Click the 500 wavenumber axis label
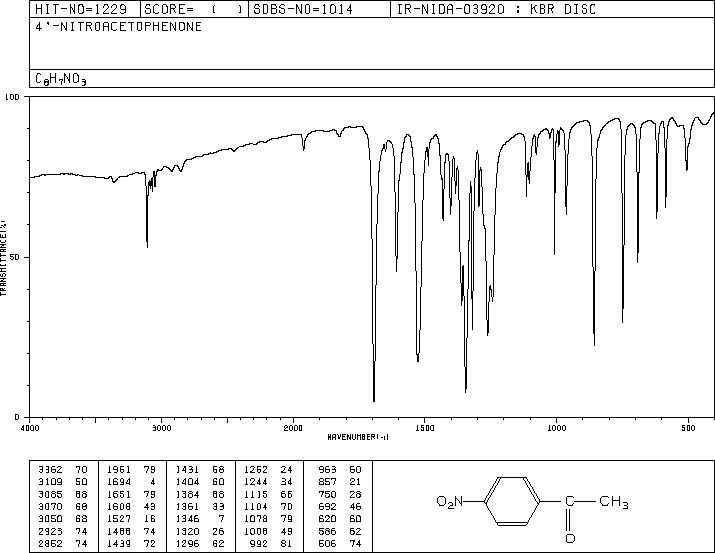 pyautogui.click(x=688, y=428)
